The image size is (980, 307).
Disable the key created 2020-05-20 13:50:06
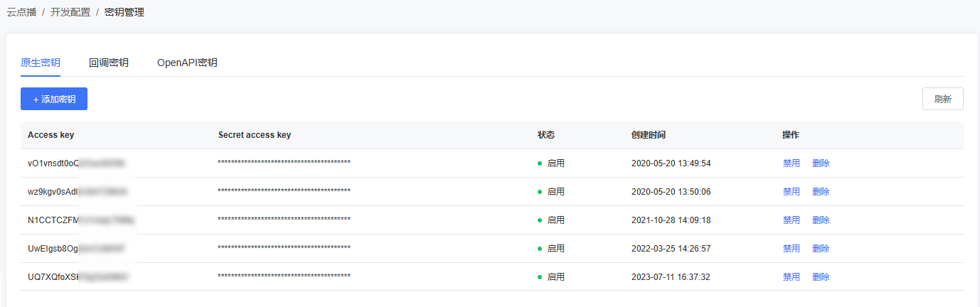(x=791, y=192)
